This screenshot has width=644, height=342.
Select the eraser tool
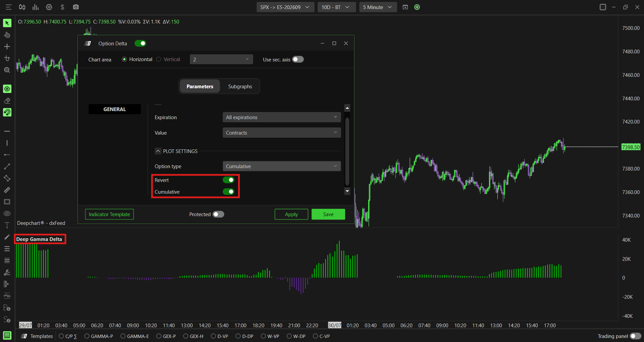point(7,101)
